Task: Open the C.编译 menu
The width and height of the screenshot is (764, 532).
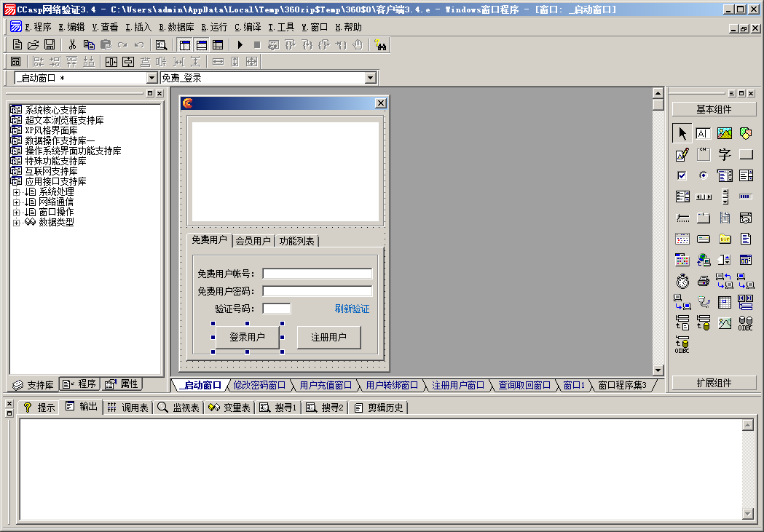Action: coord(247,27)
